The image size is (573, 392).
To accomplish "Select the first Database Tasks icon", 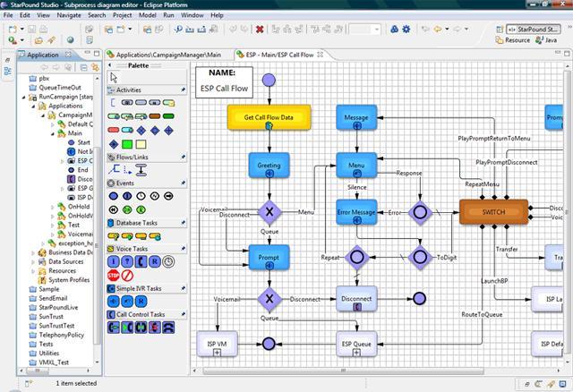I will click(114, 236).
